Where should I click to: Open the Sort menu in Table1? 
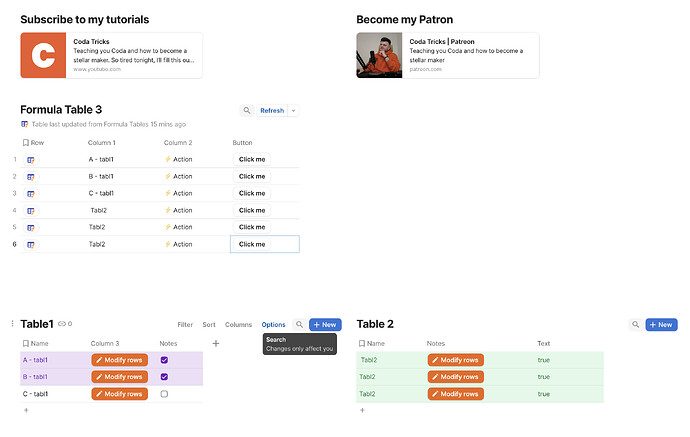(209, 325)
